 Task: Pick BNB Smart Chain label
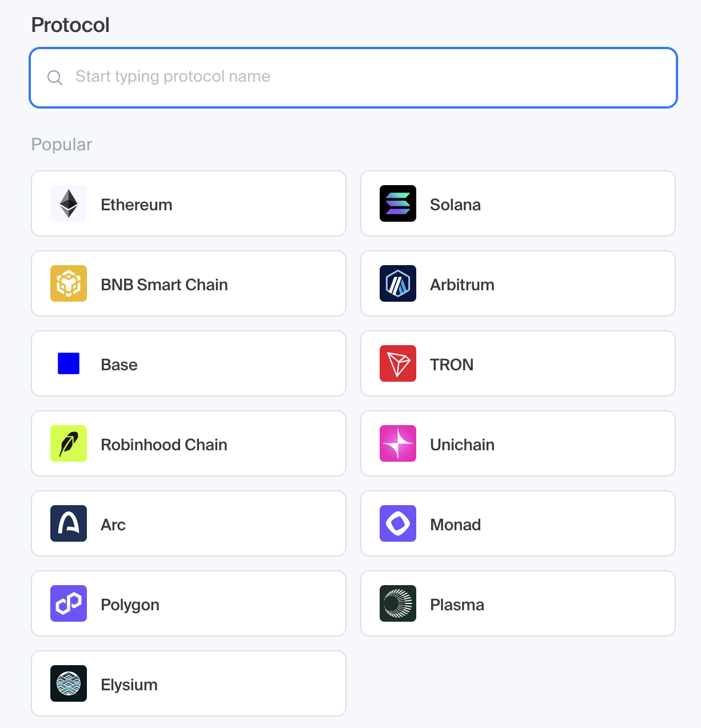tap(164, 285)
